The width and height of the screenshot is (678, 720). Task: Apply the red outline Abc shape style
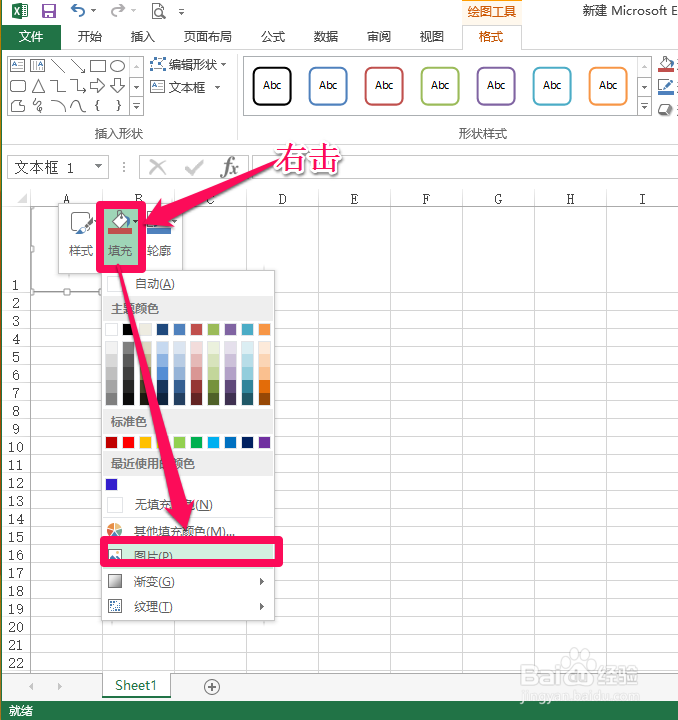[x=384, y=86]
